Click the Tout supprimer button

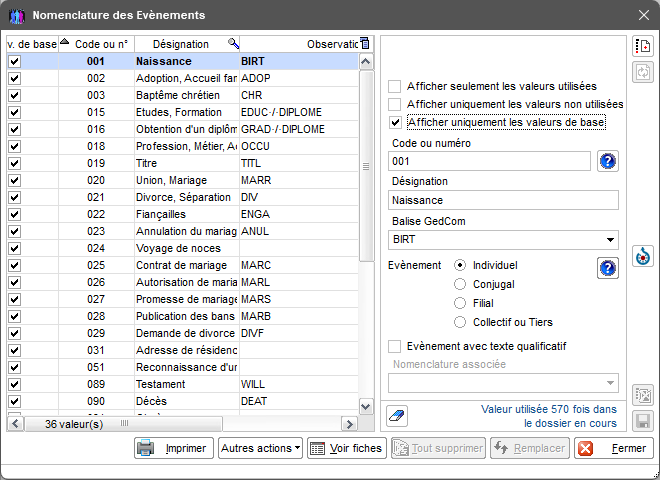438,448
